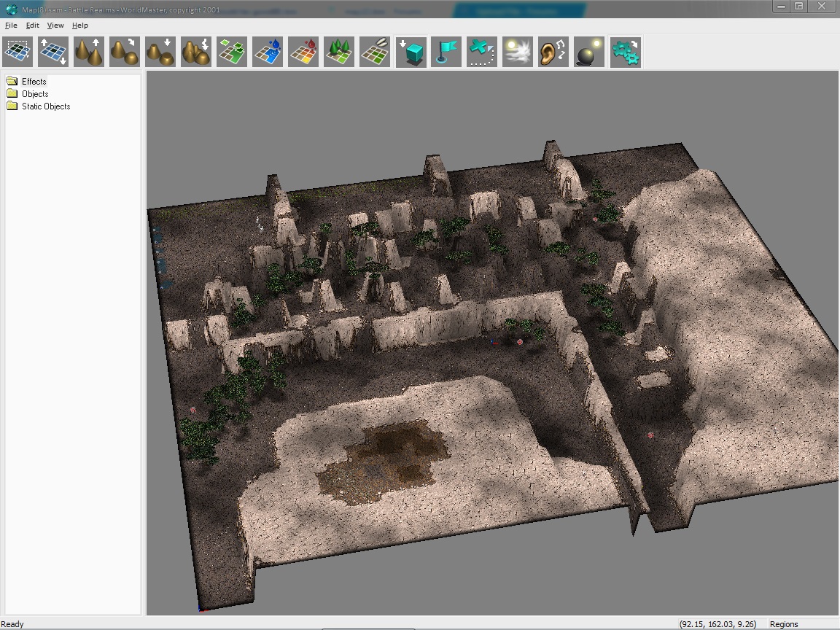Close the WorldMaster window

822,7
